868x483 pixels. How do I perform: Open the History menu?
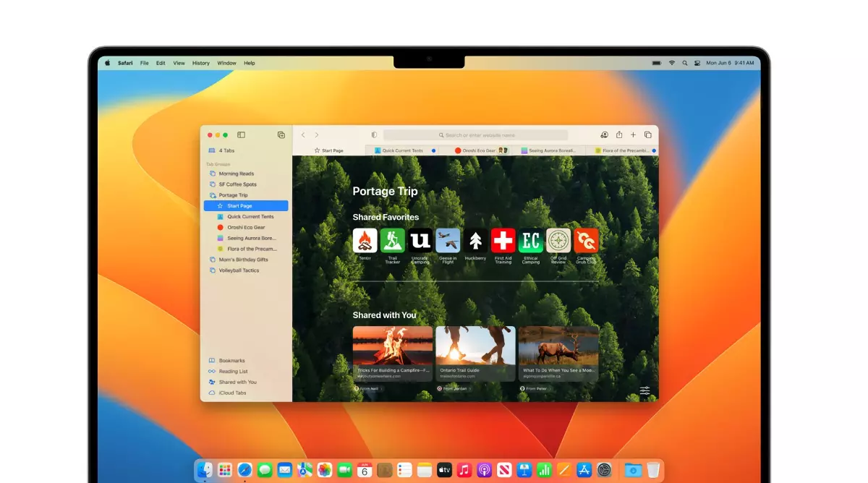tap(200, 63)
